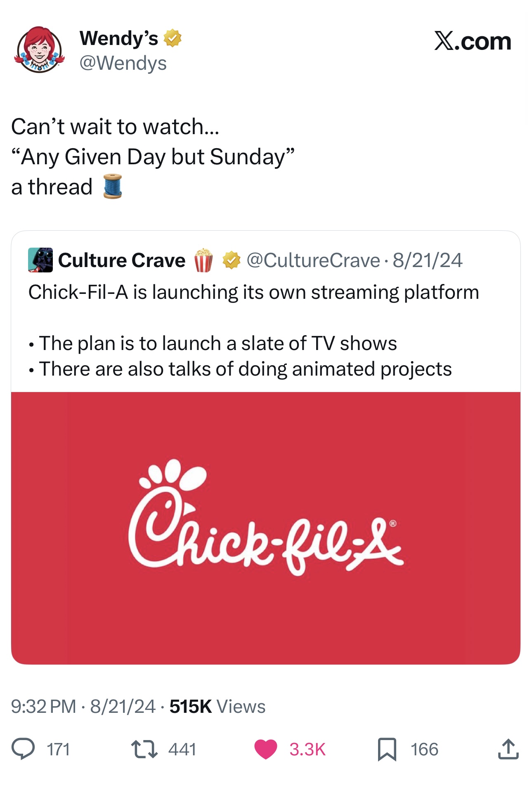This screenshot has width=532, height=790.
Task: Open Culture Crave's avatar thumbnail
Action: pos(40,260)
